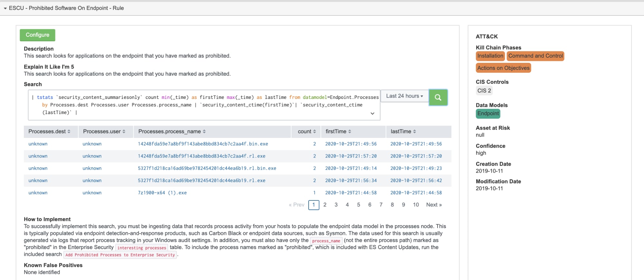
Task: Open results page 3
Action: pos(336,205)
